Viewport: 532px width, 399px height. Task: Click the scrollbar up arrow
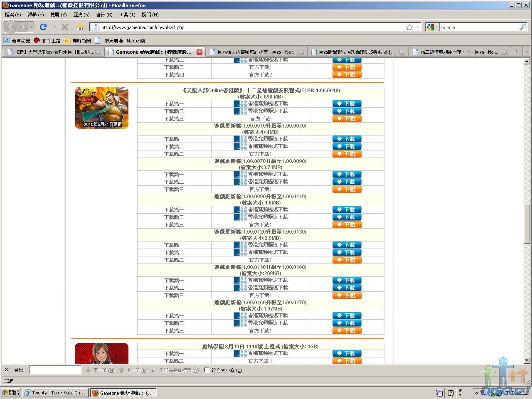pos(527,61)
